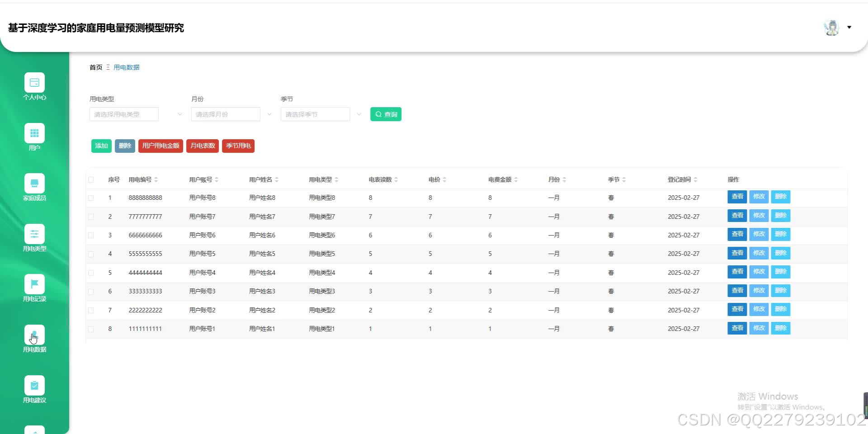The height and width of the screenshot is (434, 868).
Task: Expand the 用电类型 filter chevron arrow
Action: pos(180,114)
